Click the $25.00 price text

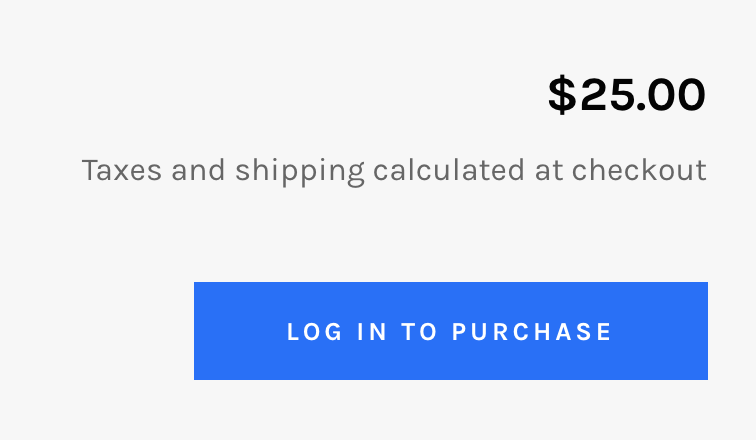(x=626, y=96)
